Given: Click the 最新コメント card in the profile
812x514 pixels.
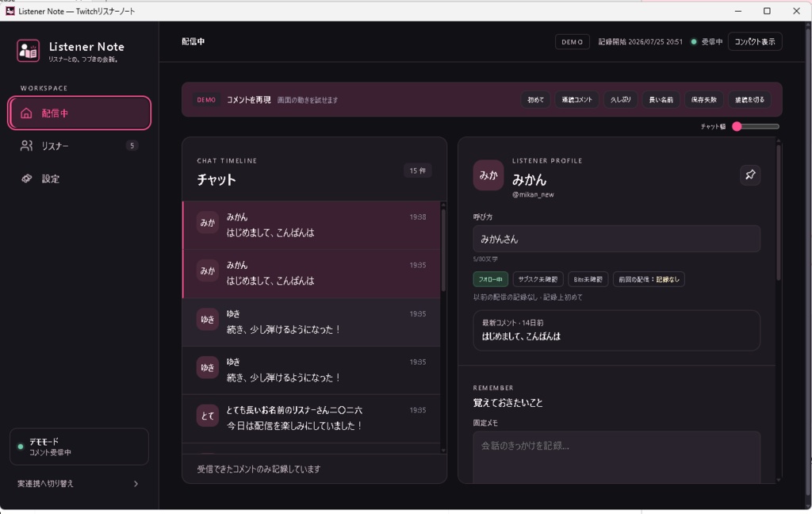Looking at the screenshot, I should pos(616,330).
